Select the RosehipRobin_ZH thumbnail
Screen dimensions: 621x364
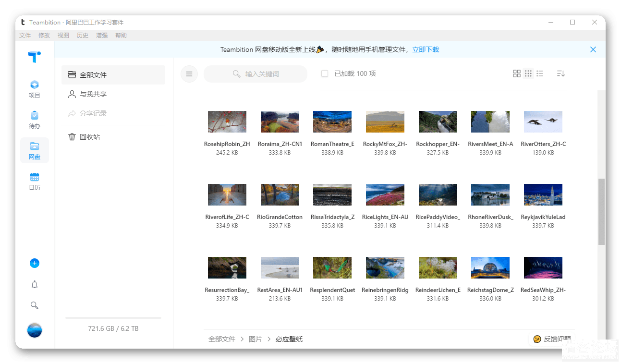tap(227, 121)
